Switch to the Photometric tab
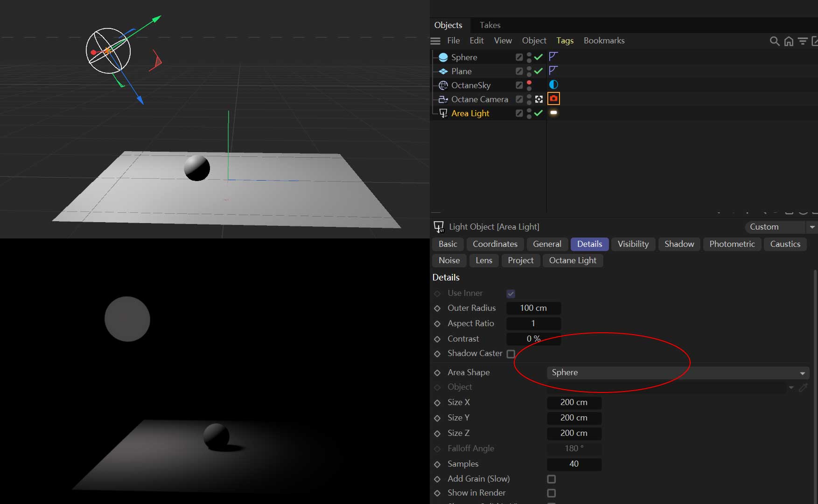This screenshot has width=818, height=504. [732, 244]
